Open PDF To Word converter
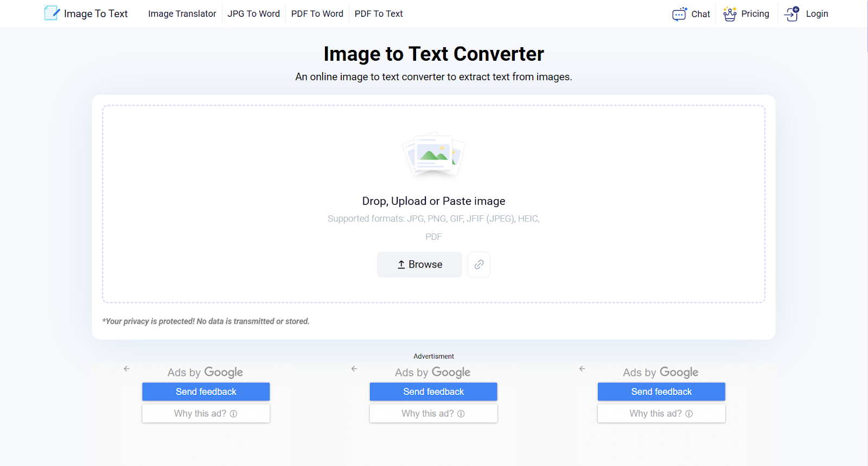Image resolution: width=868 pixels, height=466 pixels. (x=317, y=14)
